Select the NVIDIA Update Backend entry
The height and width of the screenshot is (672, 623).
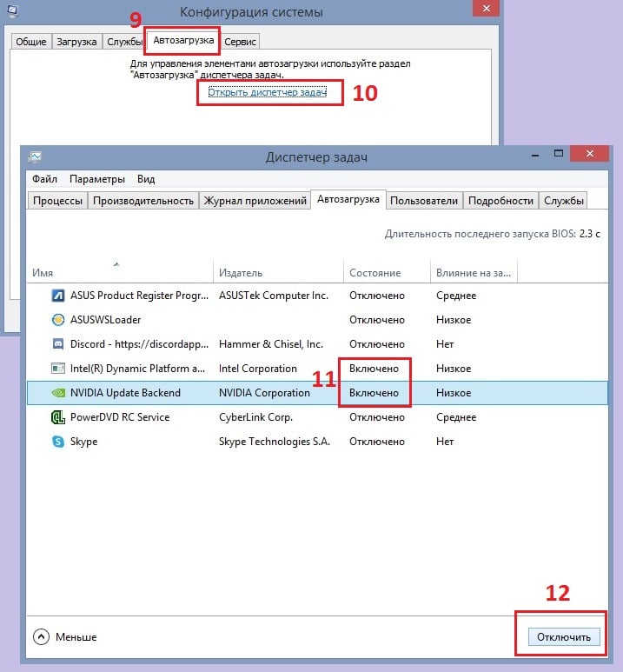[x=125, y=393]
